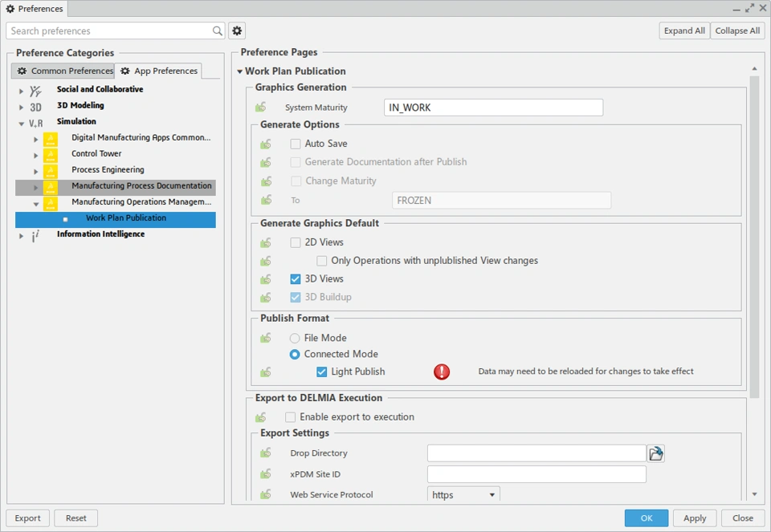
Task: Click the search magnifier icon
Action: tap(218, 31)
